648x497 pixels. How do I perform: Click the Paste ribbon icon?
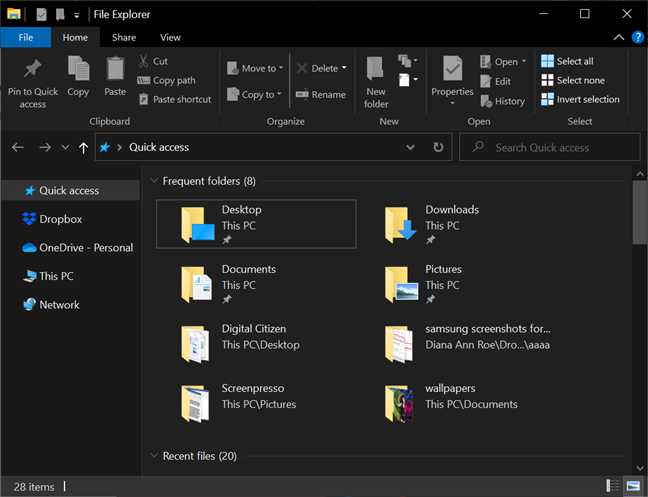(115, 68)
